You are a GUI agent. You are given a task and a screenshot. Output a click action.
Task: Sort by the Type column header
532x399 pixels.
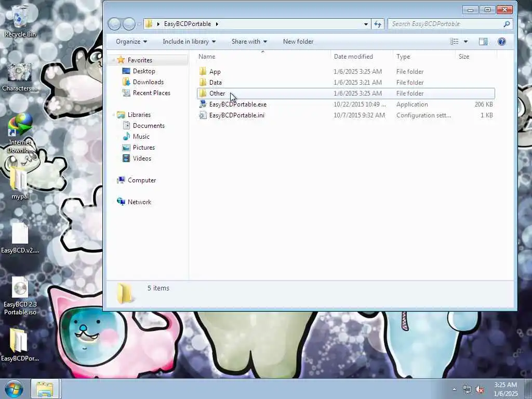coord(424,57)
